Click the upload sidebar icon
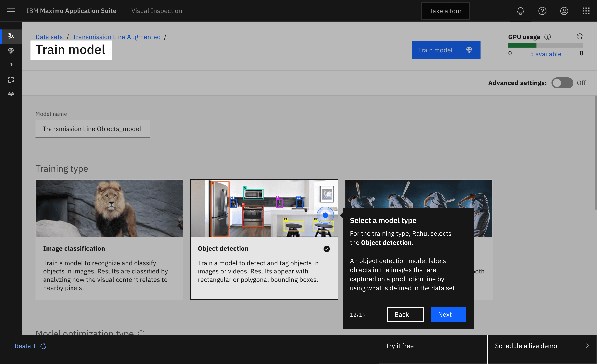Image resolution: width=597 pixels, height=364 pixels. point(11,65)
